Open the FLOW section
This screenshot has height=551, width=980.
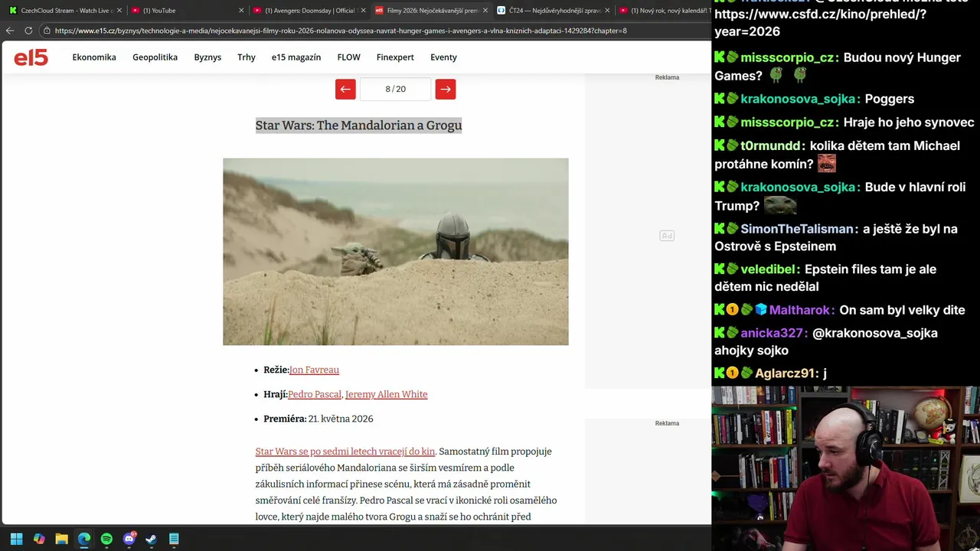click(x=348, y=57)
